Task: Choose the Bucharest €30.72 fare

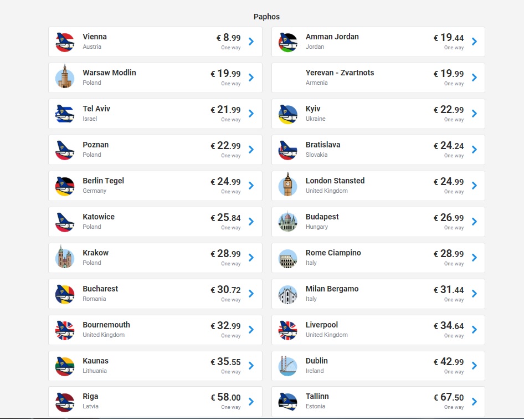Action: (x=225, y=290)
